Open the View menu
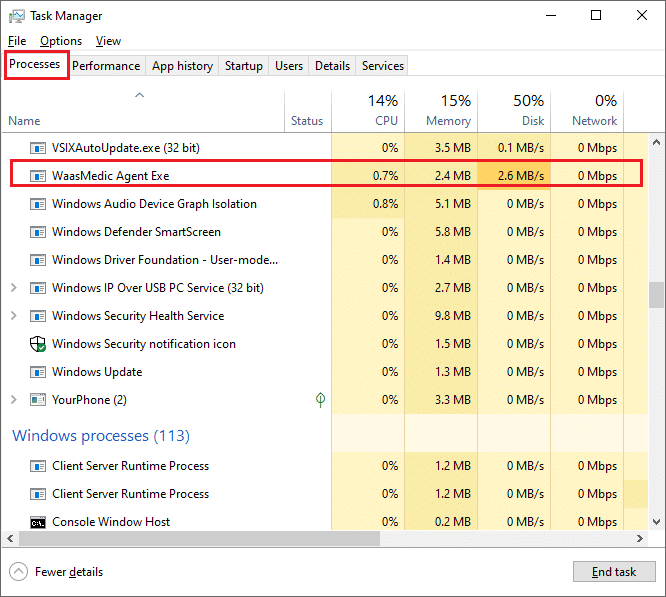The height and width of the screenshot is (597, 666). coord(108,41)
